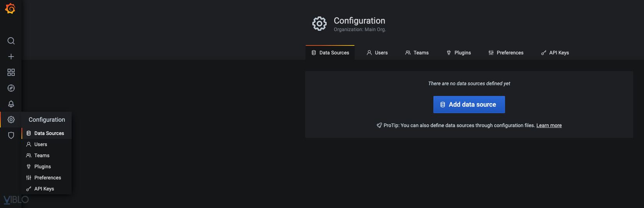Viewport: 644px width, 208px height.
Task: Select the API Keys tab
Action: 555,53
